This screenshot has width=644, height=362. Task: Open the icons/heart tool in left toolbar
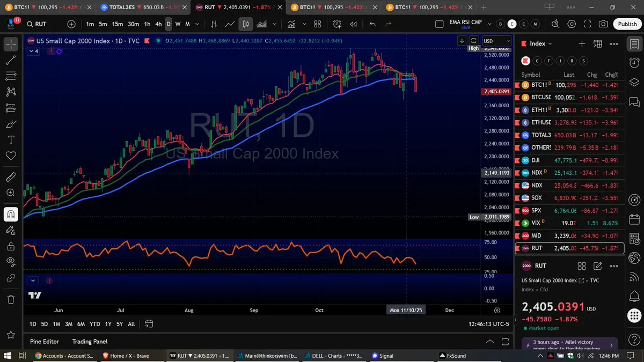[11, 156]
